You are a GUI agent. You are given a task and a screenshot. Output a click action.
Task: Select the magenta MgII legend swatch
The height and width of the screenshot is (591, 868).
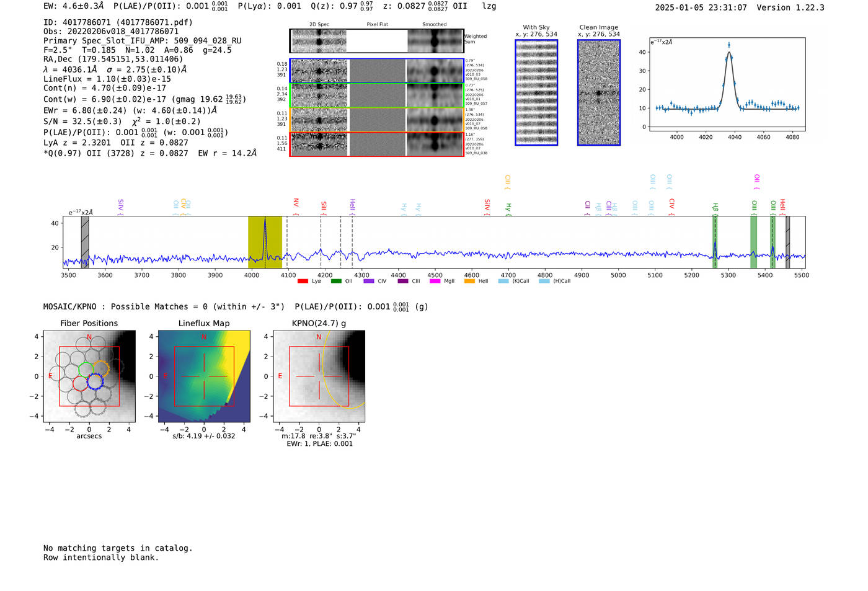(x=435, y=281)
